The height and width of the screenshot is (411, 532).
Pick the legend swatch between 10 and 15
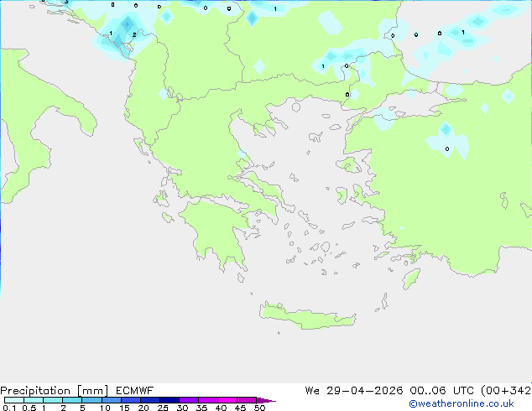(112, 400)
